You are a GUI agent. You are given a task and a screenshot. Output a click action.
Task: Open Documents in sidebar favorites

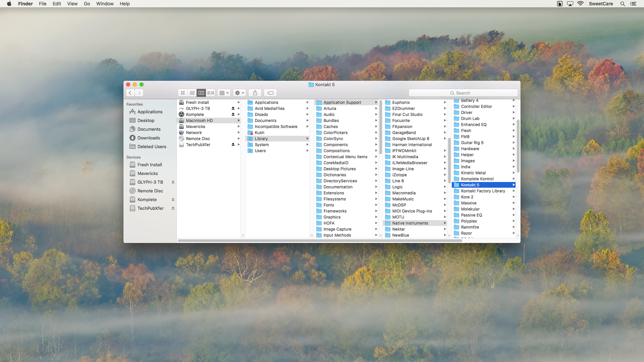pos(150,129)
